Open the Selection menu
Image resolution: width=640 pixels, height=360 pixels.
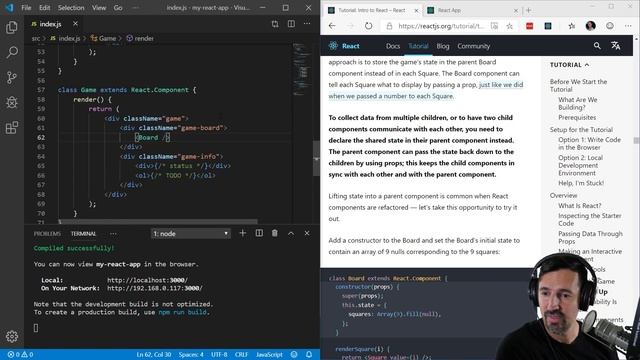point(71,8)
